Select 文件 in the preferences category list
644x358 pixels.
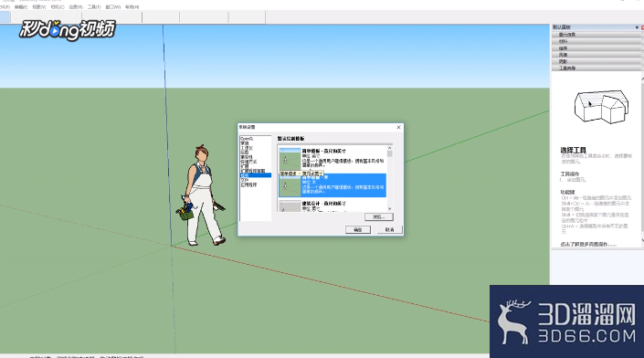coord(245,180)
